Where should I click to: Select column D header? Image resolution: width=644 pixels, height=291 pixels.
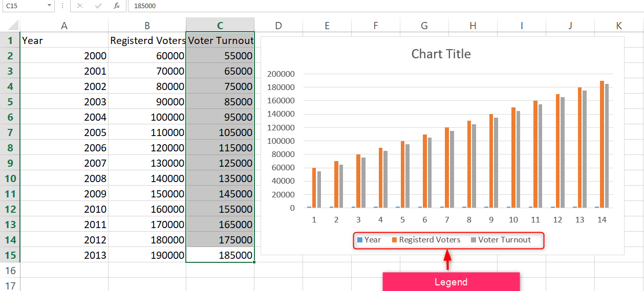pyautogui.click(x=278, y=26)
